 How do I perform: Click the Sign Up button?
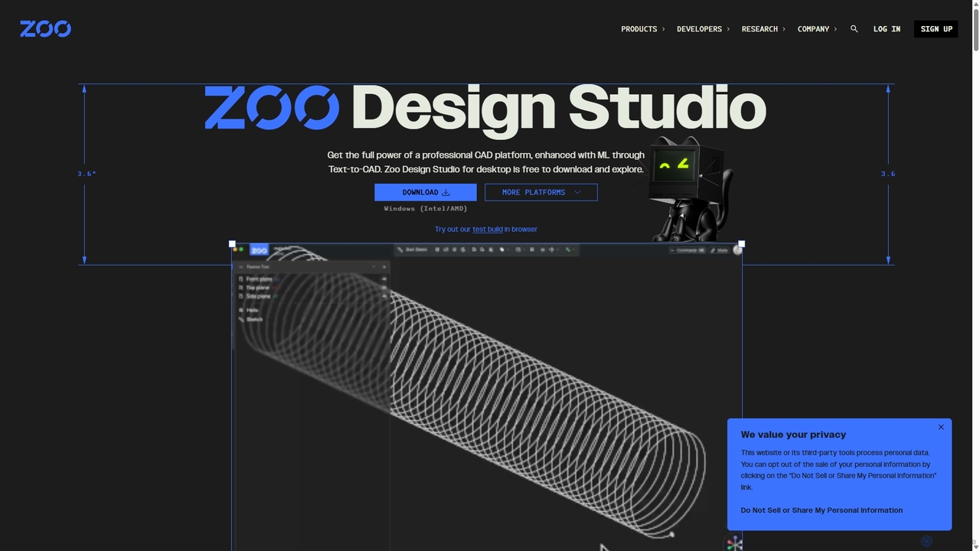936,29
